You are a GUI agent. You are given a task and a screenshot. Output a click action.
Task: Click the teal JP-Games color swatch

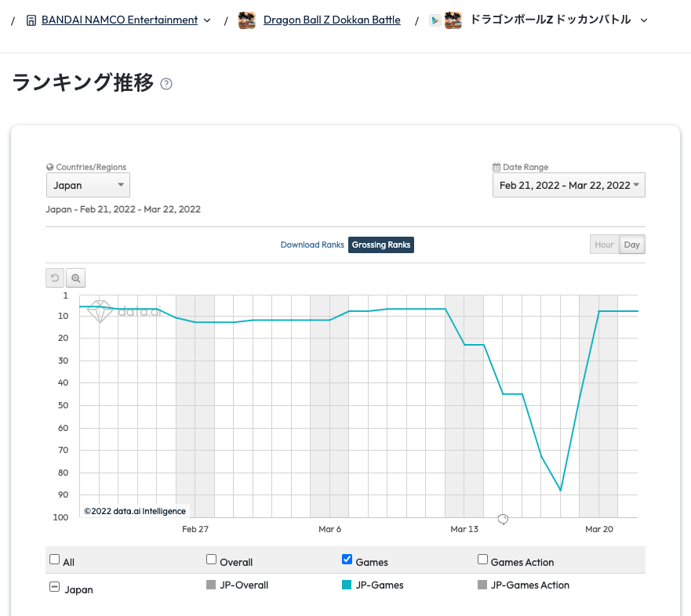point(347,585)
